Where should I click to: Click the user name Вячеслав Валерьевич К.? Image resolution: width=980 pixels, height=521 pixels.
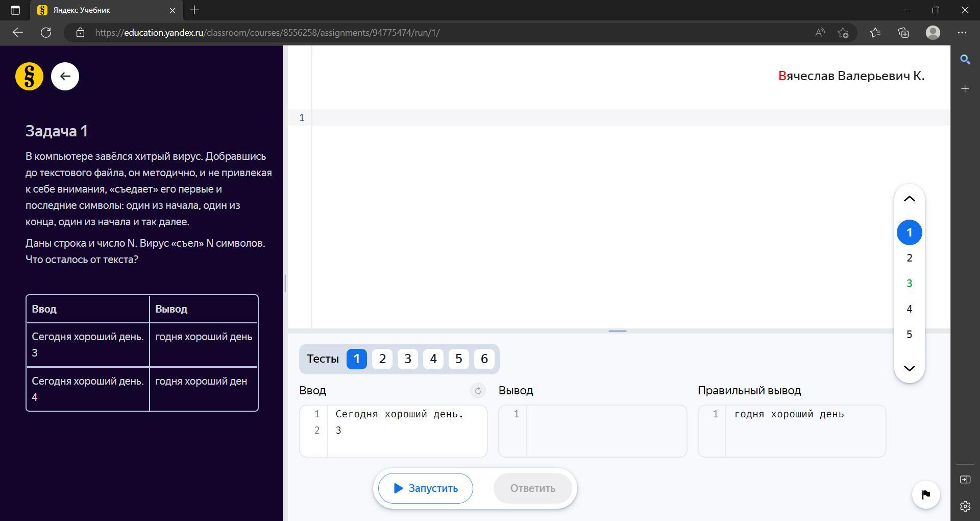pyautogui.click(x=851, y=76)
